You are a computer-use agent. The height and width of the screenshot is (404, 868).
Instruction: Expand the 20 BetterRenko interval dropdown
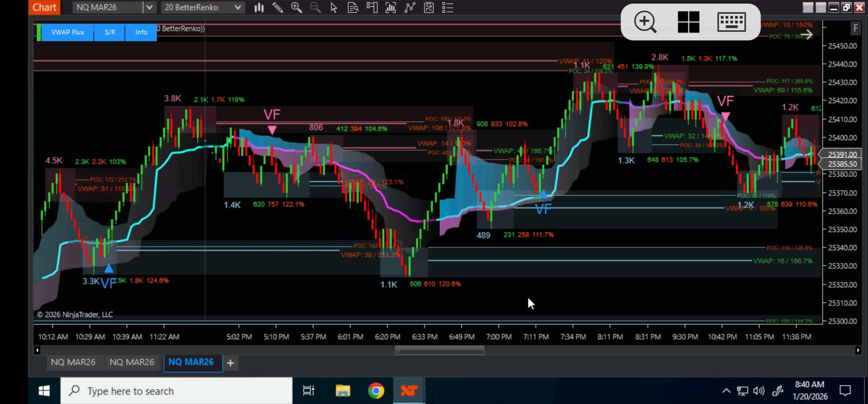pyautogui.click(x=237, y=7)
